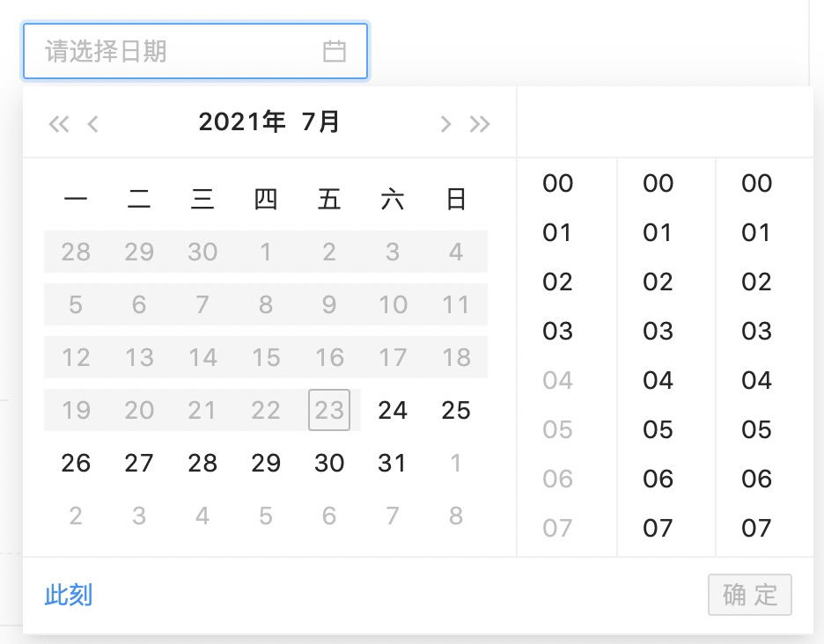Go to next month with right arrow
This screenshot has width=824, height=644.
point(445,123)
